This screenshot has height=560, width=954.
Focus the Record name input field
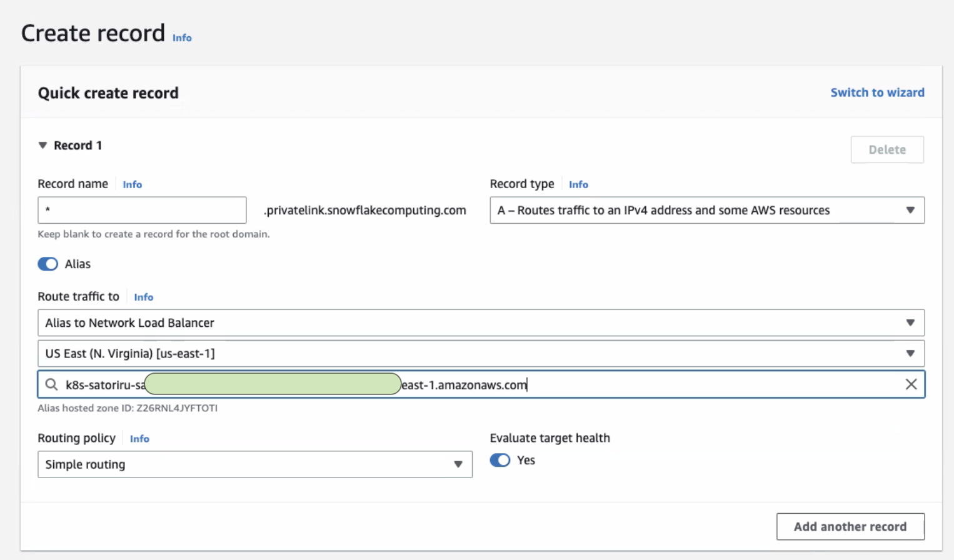click(142, 210)
